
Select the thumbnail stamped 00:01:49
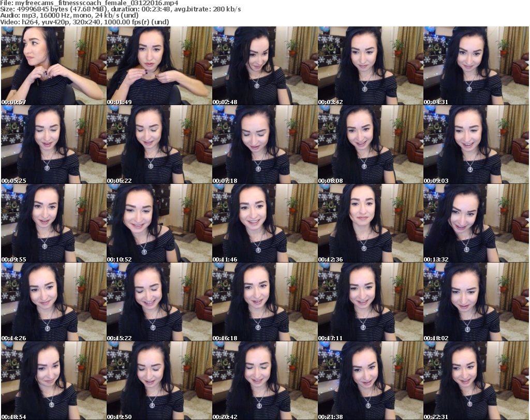click(x=159, y=66)
